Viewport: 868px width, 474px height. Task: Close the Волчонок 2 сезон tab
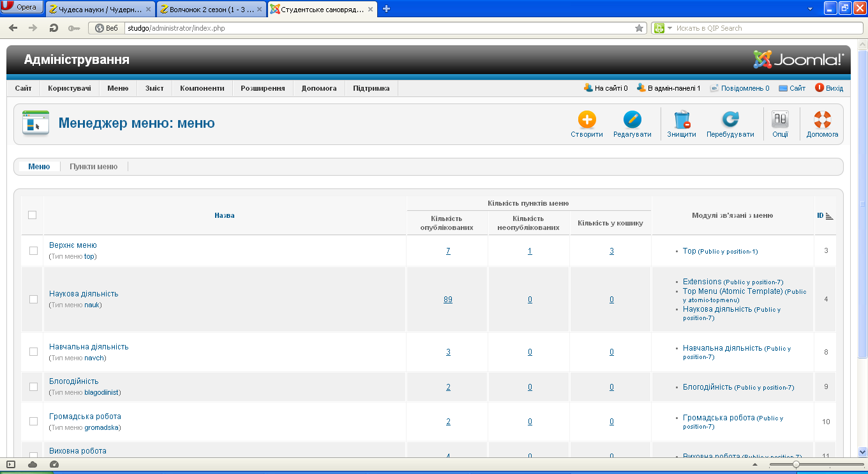click(x=260, y=10)
